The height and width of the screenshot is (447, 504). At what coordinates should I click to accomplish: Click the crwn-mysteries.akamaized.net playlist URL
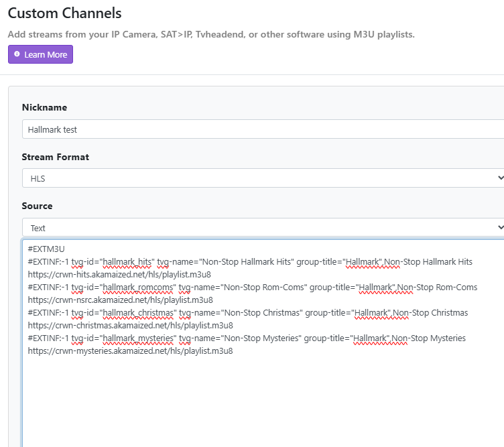(130, 350)
